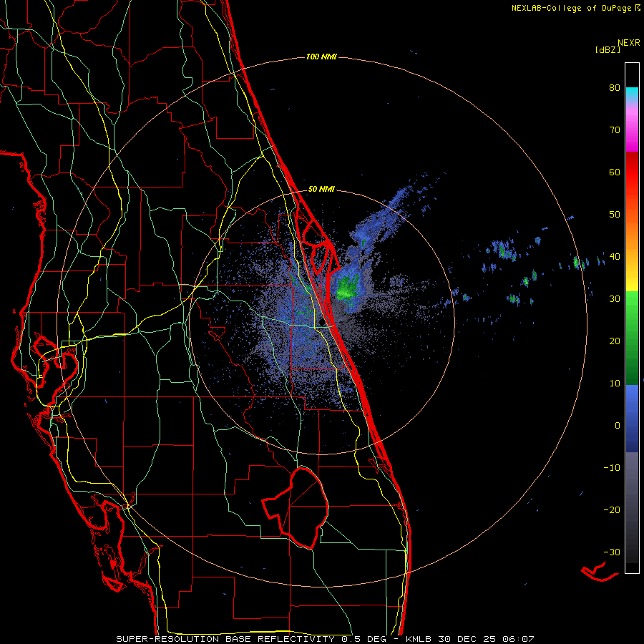
Task: Click the KMLB timestamp 30 DEC 25 06:07
Action: tap(470, 639)
